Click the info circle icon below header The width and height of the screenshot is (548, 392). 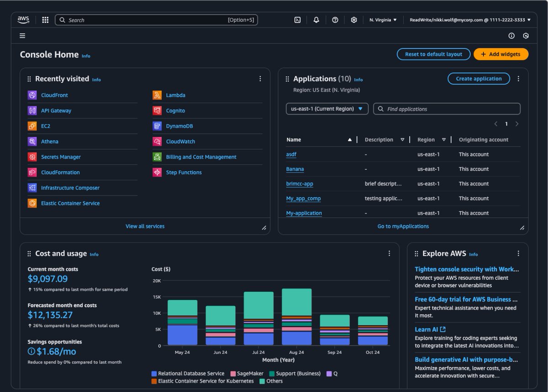[511, 36]
